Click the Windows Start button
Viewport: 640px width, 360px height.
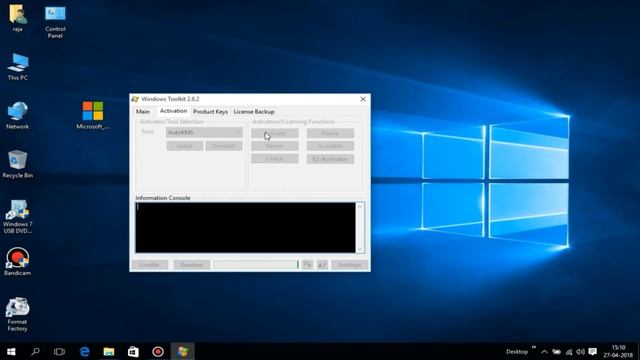(11, 351)
